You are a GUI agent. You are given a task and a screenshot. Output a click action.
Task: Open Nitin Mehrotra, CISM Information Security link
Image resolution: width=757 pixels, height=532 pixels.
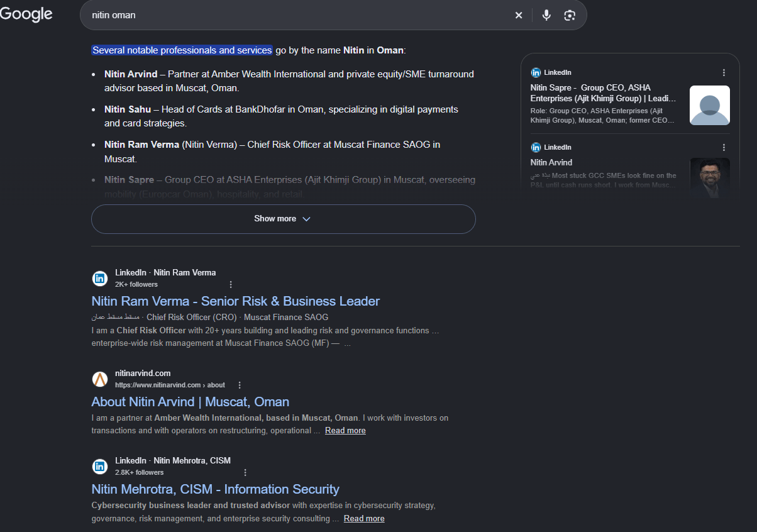[x=216, y=489]
